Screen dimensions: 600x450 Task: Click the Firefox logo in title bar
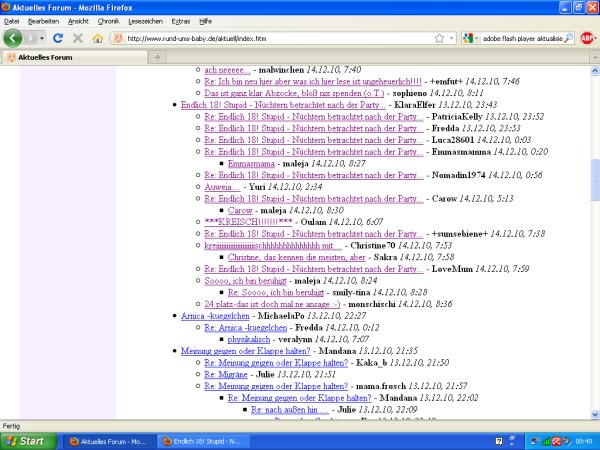coord(5,7)
